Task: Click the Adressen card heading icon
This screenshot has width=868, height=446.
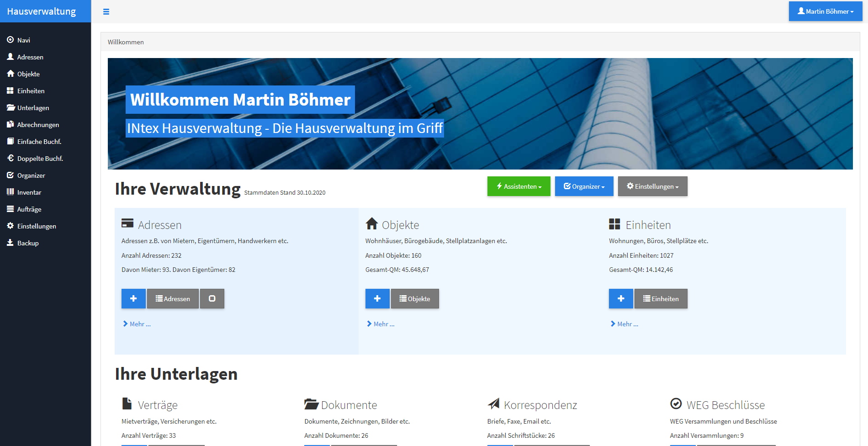Action: coord(127,223)
